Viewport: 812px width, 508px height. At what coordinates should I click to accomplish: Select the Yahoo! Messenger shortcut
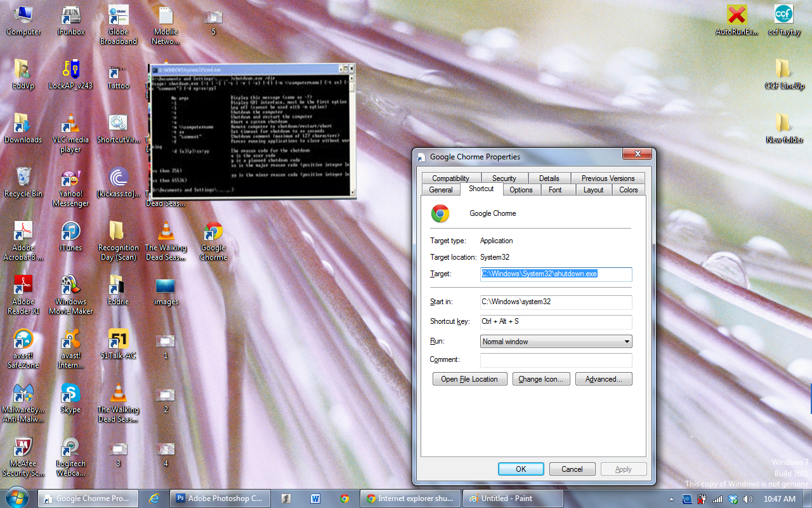(71, 187)
